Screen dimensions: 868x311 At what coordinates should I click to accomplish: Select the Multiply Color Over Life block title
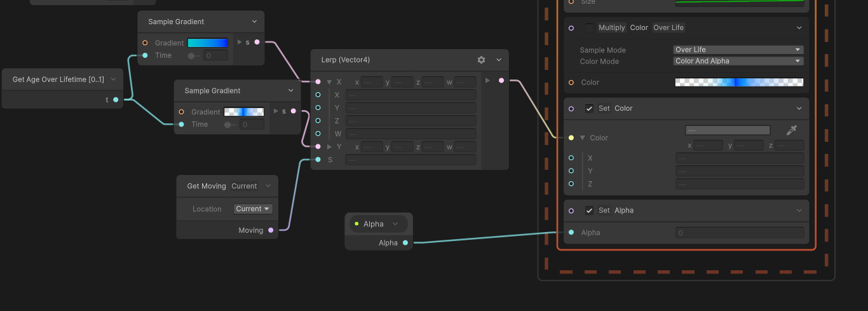pos(641,28)
